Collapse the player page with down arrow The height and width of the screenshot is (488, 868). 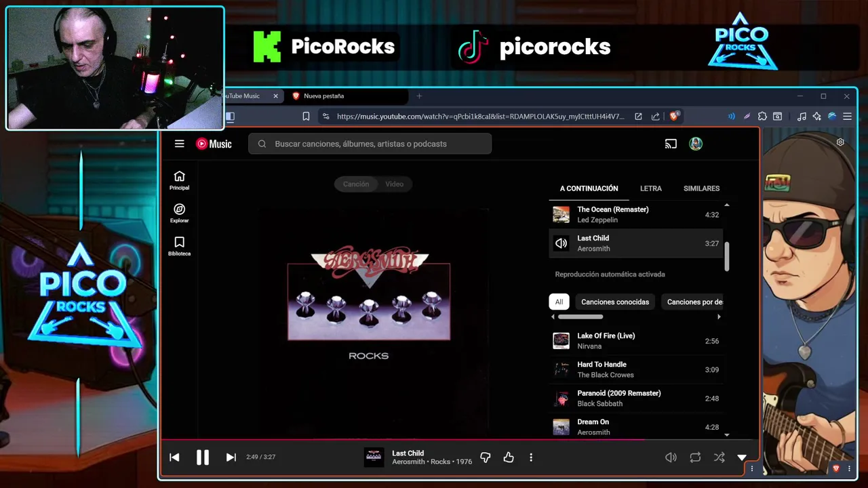click(742, 457)
